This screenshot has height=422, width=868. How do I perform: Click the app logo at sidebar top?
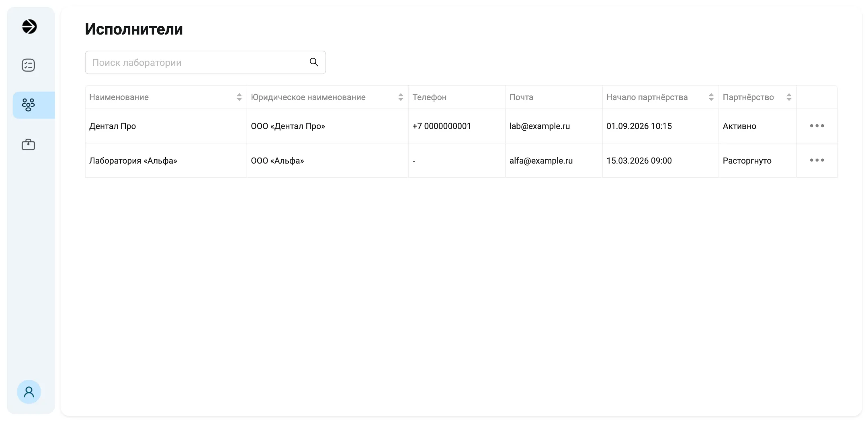point(29,27)
